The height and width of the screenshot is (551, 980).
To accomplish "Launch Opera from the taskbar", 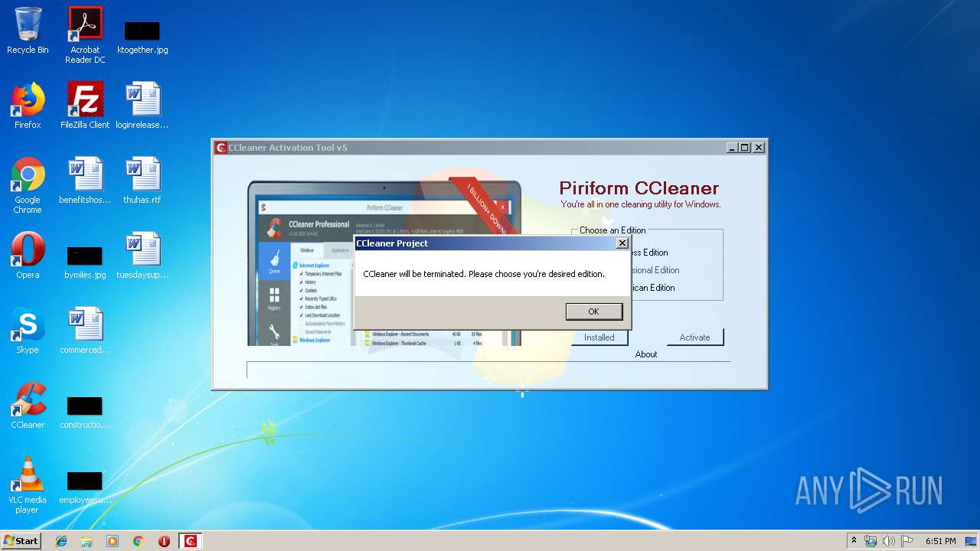I will (x=164, y=541).
